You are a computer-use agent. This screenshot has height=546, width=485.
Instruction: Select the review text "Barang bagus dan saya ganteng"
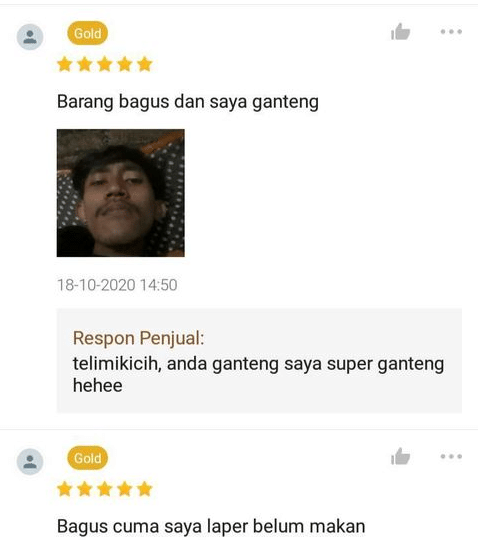188,102
